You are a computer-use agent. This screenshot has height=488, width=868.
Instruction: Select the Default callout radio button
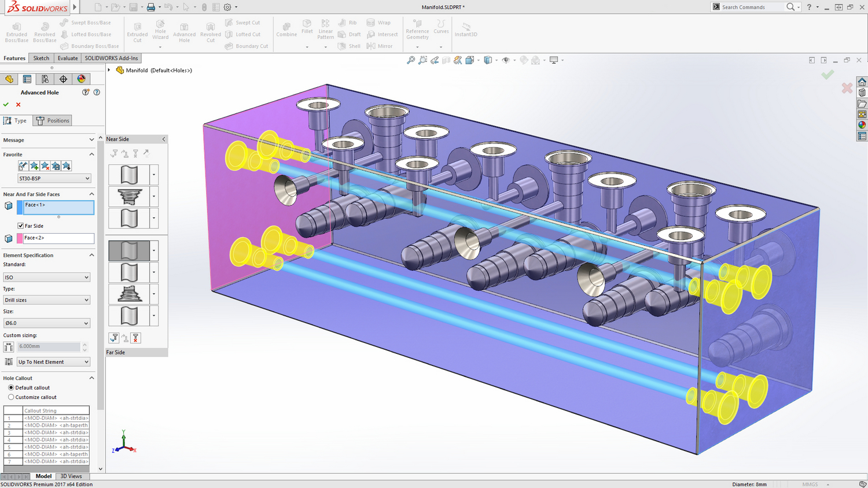click(11, 387)
